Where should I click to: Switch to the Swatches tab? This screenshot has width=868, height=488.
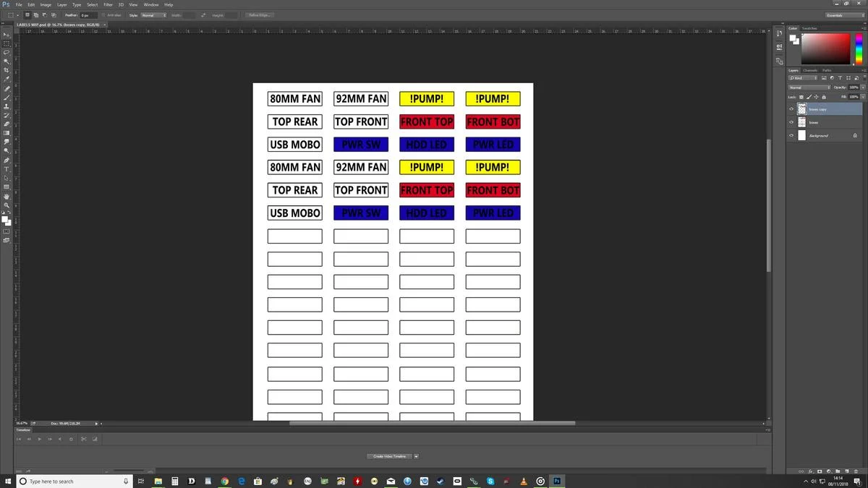tap(809, 28)
